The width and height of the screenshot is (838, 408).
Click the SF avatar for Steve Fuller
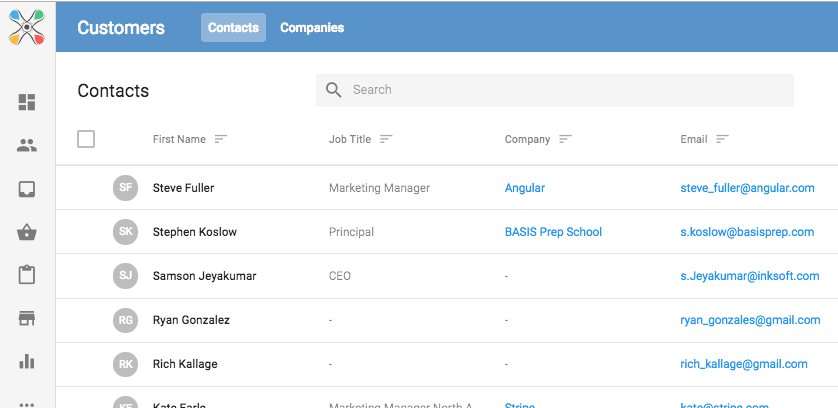(126, 188)
